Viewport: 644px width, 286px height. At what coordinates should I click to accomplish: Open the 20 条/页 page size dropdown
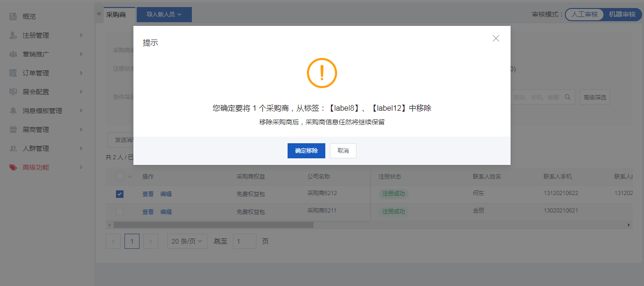[x=187, y=241]
